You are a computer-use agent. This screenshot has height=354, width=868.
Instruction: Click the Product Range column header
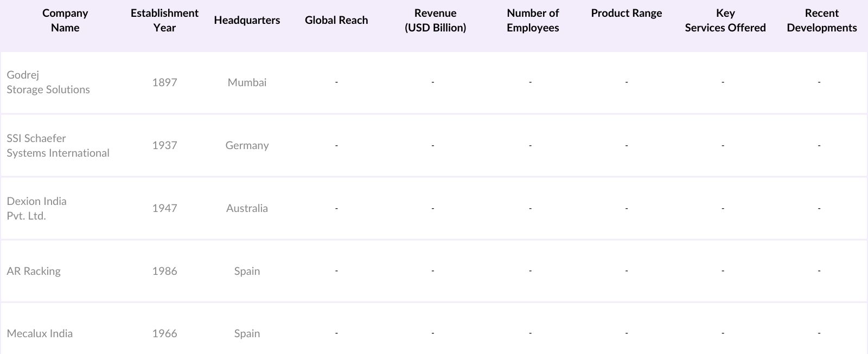tap(627, 14)
